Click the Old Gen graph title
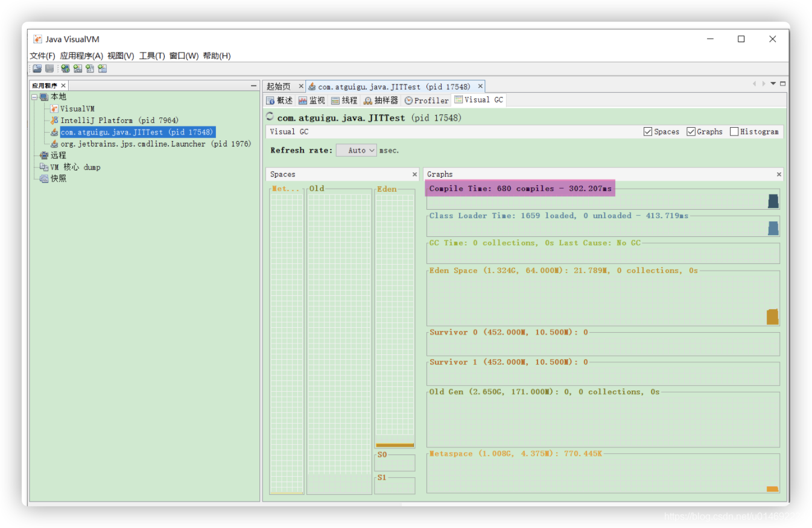 pos(545,392)
